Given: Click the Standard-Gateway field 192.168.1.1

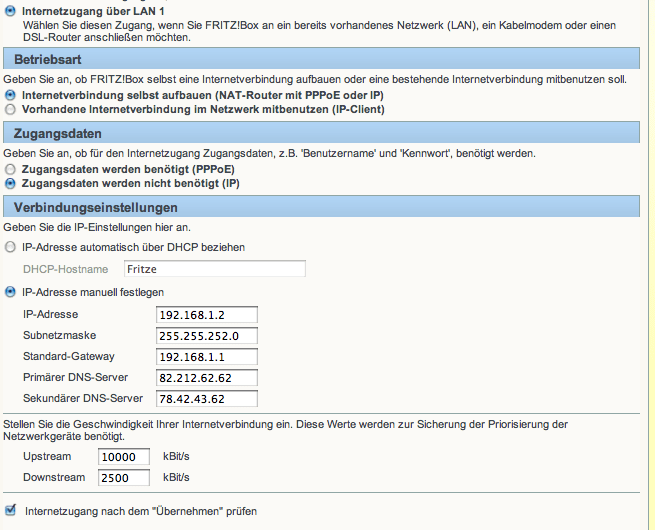Looking at the screenshot, I should [x=207, y=357].
